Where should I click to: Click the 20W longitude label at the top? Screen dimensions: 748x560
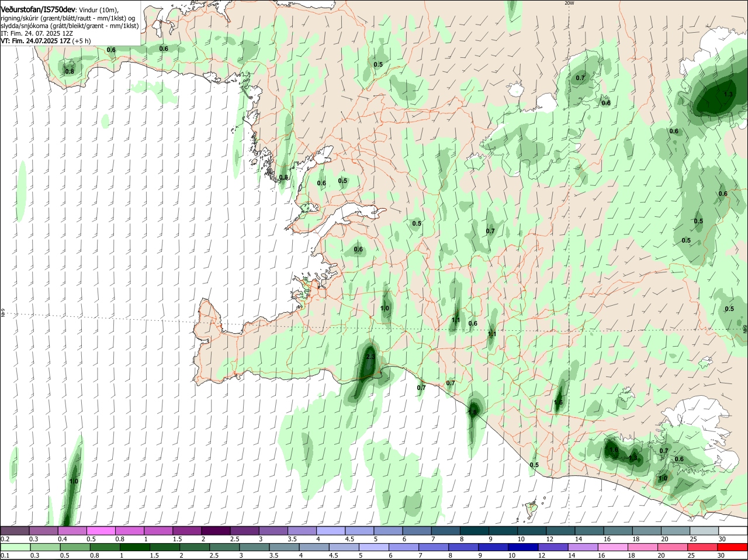[x=569, y=3]
